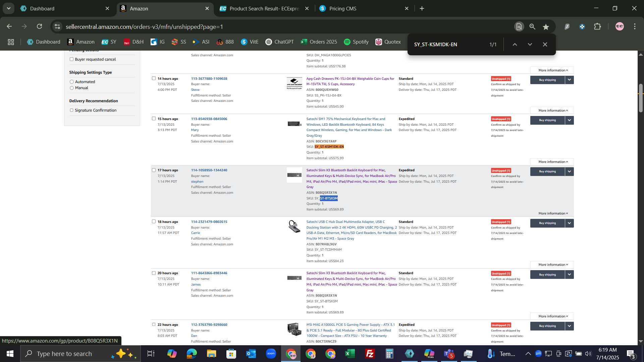Screen dimensions: 644x362
Task: Select order 111-8643866-8983446 checkbox
Action: (154, 273)
